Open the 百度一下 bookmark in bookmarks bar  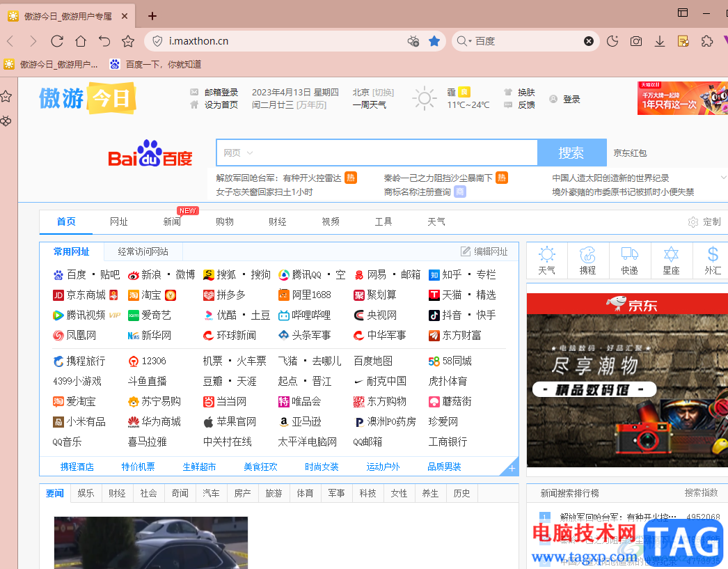pos(155,65)
